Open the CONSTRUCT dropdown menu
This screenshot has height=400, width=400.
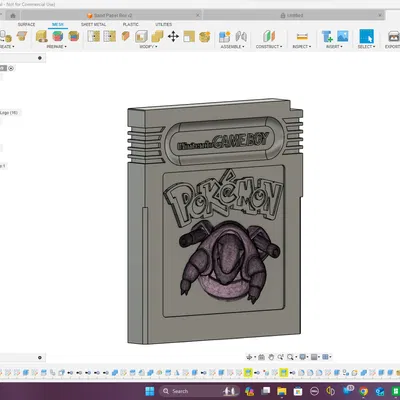point(269,47)
